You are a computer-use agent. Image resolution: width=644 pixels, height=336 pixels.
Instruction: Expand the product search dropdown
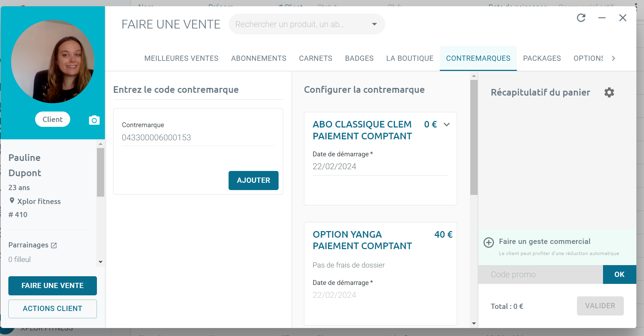coord(374,24)
